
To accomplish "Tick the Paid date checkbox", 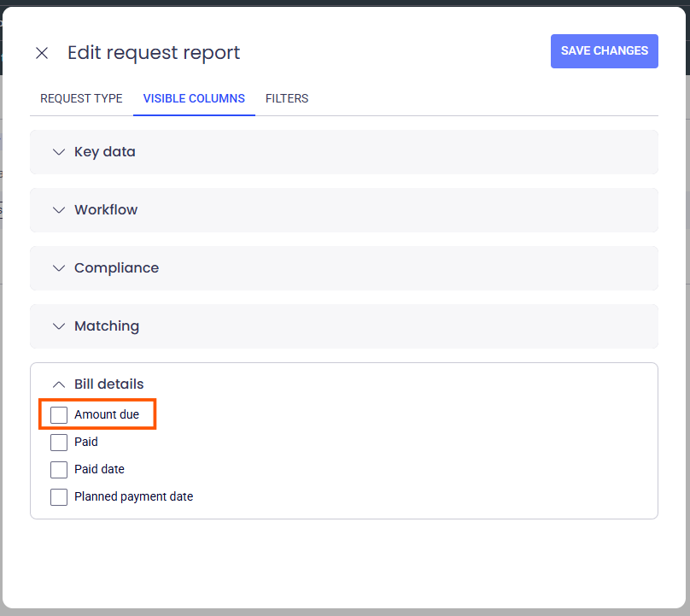I will (x=59, y=469).
